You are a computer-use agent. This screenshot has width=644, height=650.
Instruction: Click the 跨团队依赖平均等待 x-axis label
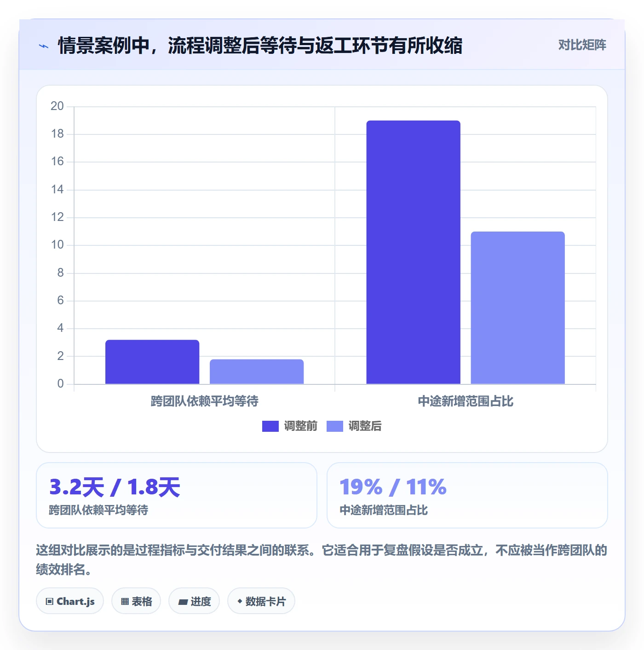click(205, 401)
